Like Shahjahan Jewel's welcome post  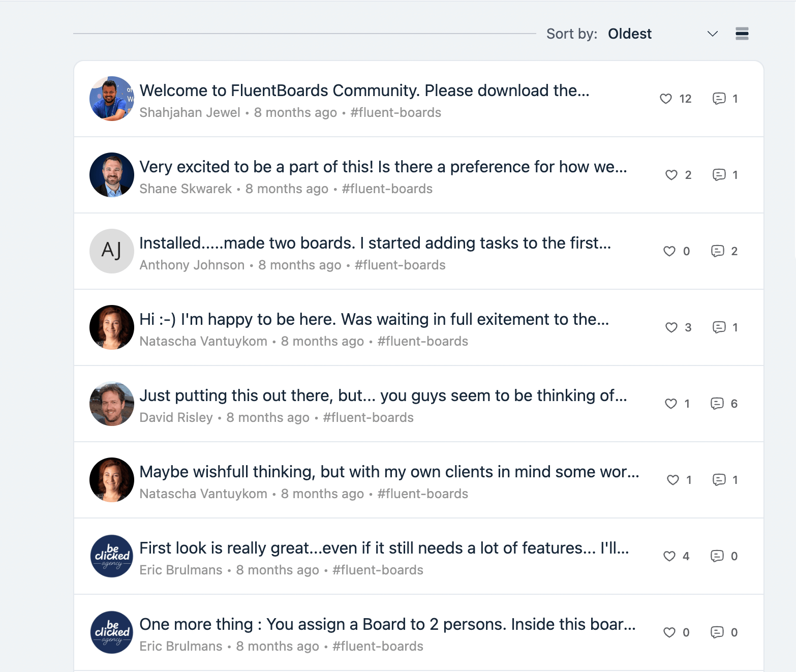pyautogui.click(x=665, y=99)
